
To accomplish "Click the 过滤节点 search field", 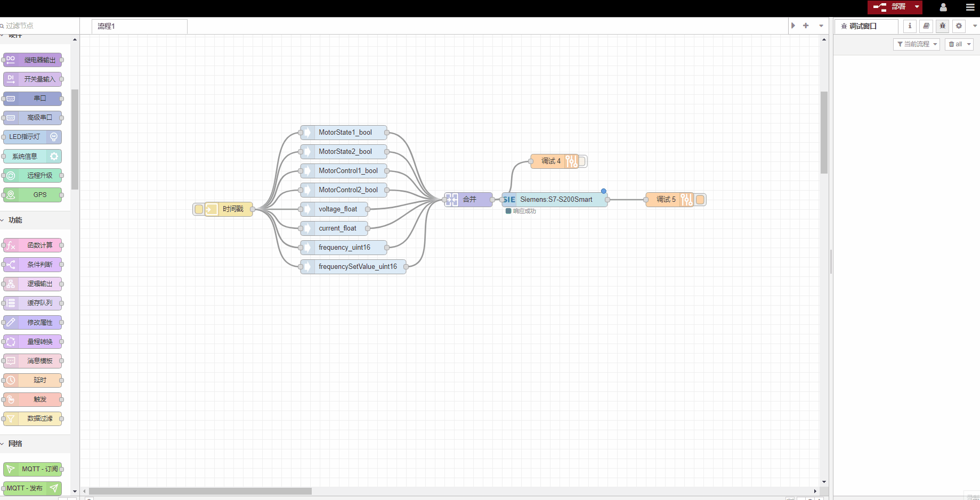I will point(40,26).
